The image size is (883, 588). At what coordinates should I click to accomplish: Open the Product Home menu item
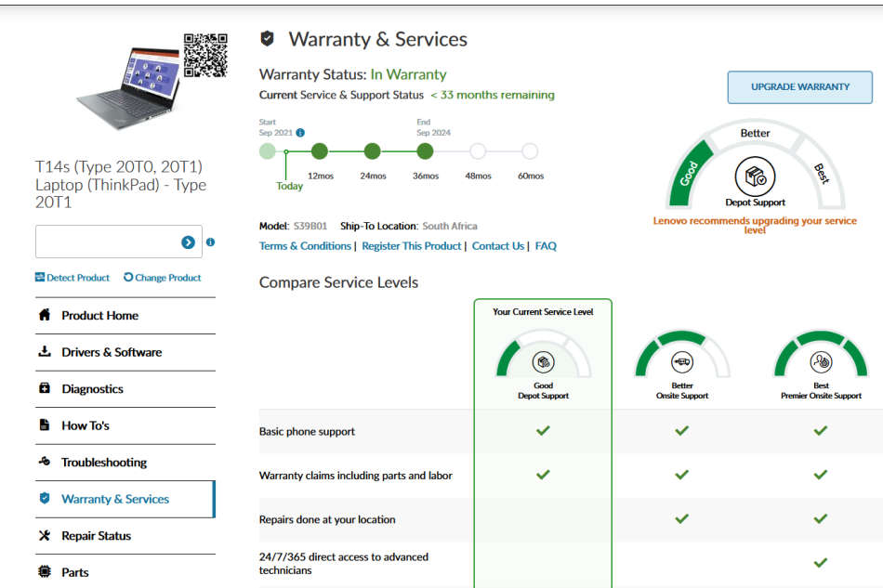point(99,316)
